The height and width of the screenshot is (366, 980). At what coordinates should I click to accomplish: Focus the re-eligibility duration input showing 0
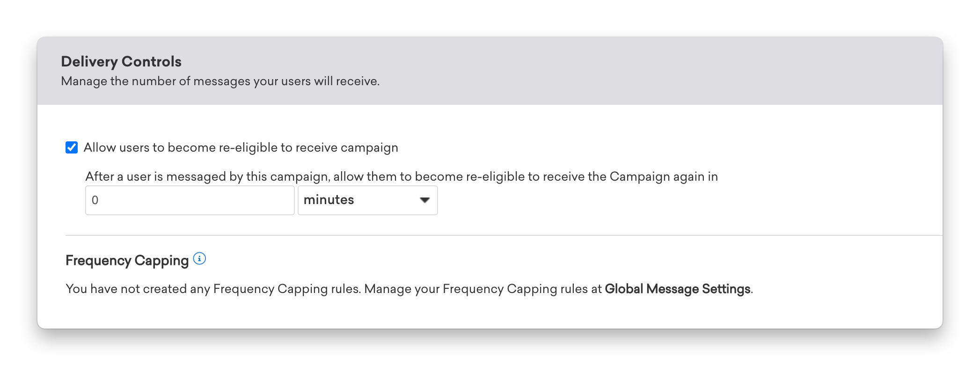tap(190, 200)
